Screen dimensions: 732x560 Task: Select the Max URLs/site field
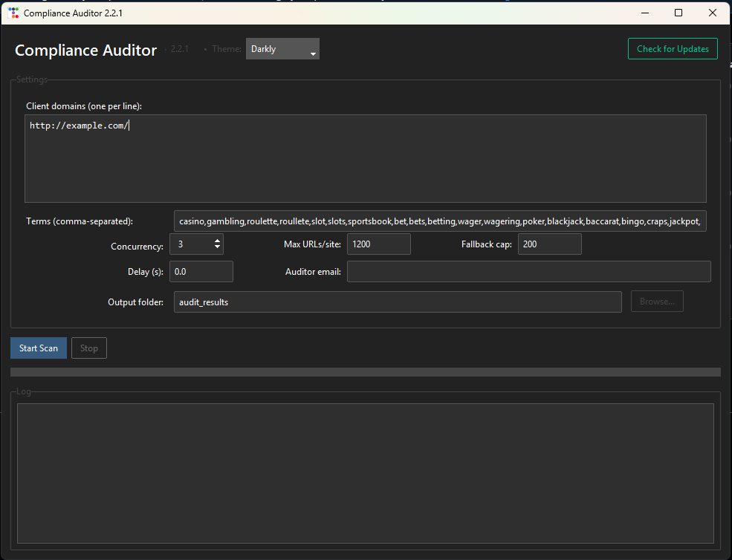378,244
